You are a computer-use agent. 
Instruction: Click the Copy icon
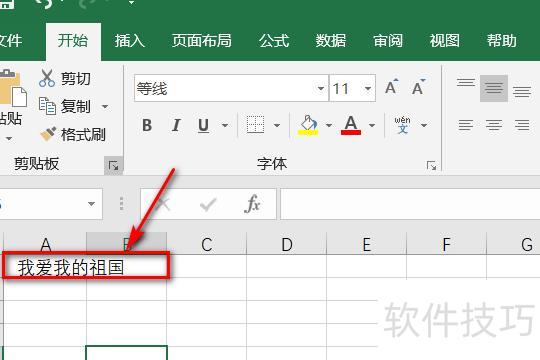(x=47, y=106)
